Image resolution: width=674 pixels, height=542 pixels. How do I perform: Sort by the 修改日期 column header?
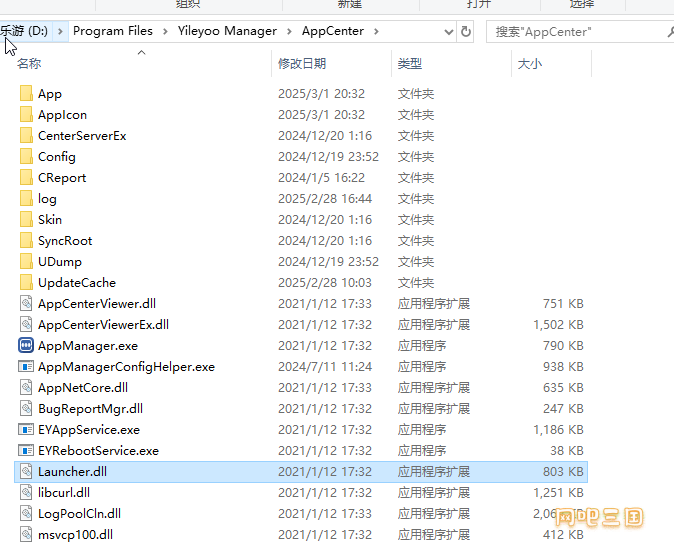tap(302, 64)
